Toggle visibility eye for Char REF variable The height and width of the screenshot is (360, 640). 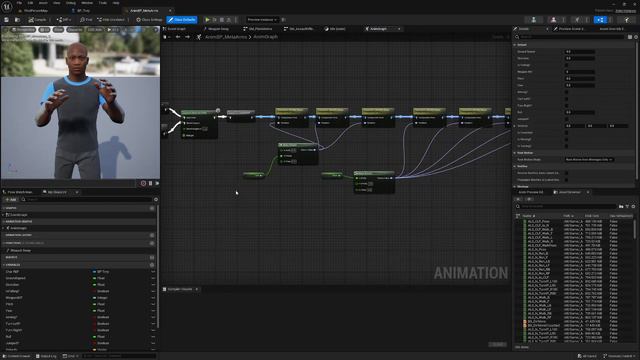pos(153,271)
